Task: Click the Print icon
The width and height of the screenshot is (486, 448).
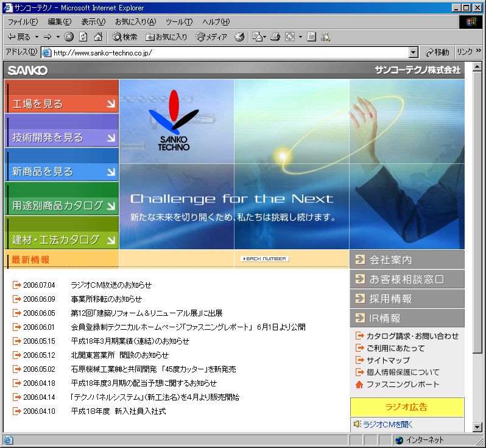Action: (275, 37)
